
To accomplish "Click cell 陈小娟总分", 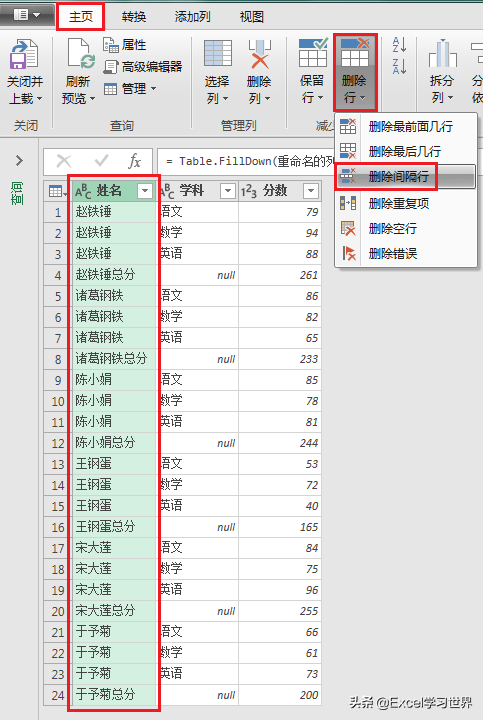I will click(115, 443).
